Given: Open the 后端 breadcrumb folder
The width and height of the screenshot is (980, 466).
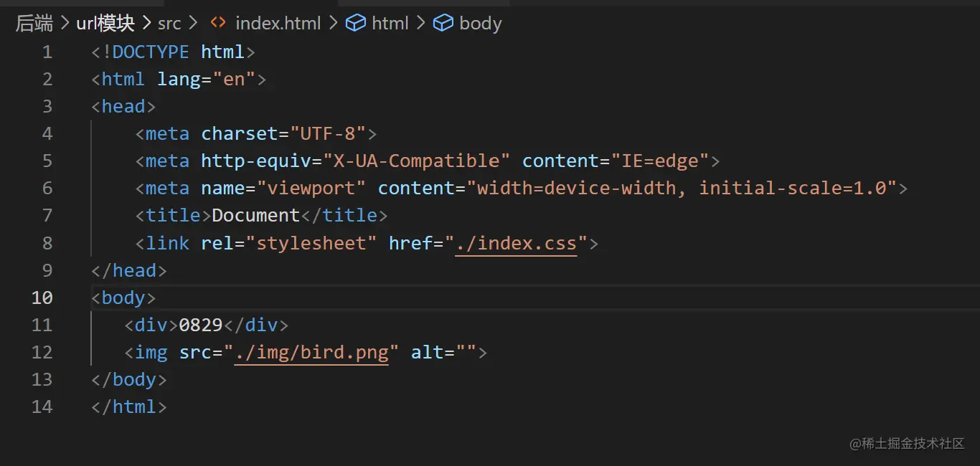Looking at the screenshot, I should coord(34,23).
